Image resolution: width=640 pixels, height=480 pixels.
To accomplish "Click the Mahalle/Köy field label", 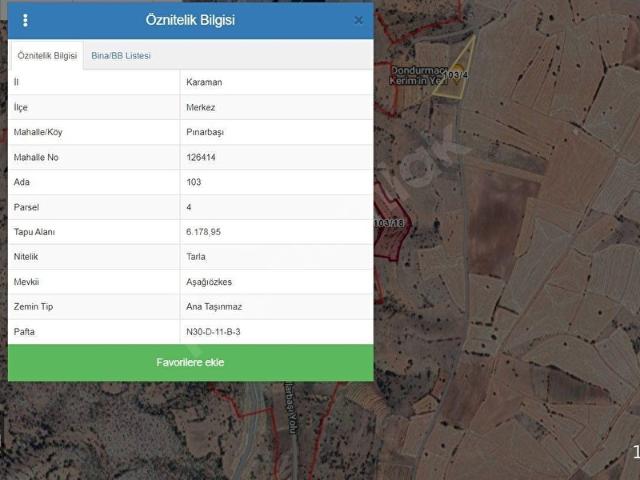I will pos(38,132).
